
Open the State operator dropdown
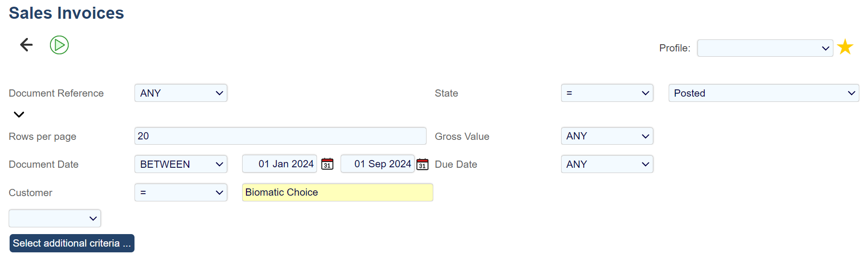[x=607, y=93]
